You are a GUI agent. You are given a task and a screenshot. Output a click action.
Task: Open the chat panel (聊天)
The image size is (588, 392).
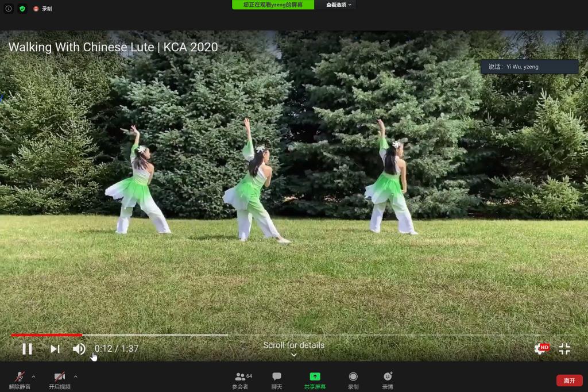277,379
